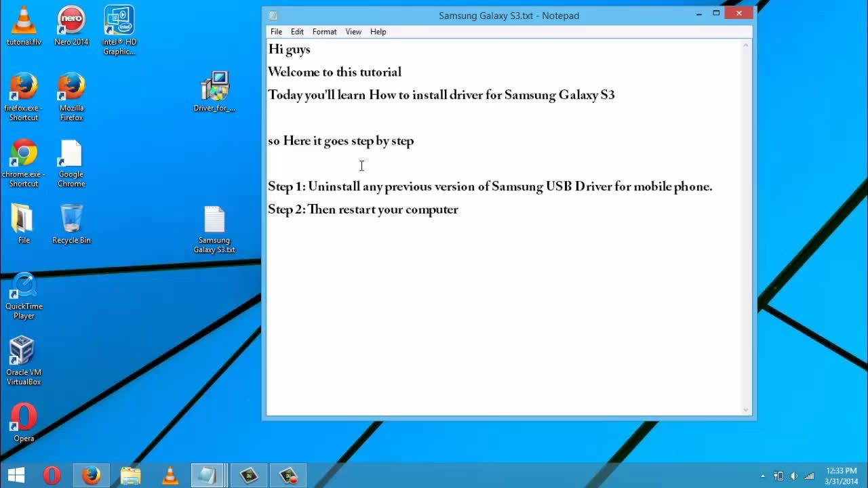Screen dimensions: 868x488
Task: Select the Opera desktop shortcut
Action: pyautogui.click(x=24, y=423)
